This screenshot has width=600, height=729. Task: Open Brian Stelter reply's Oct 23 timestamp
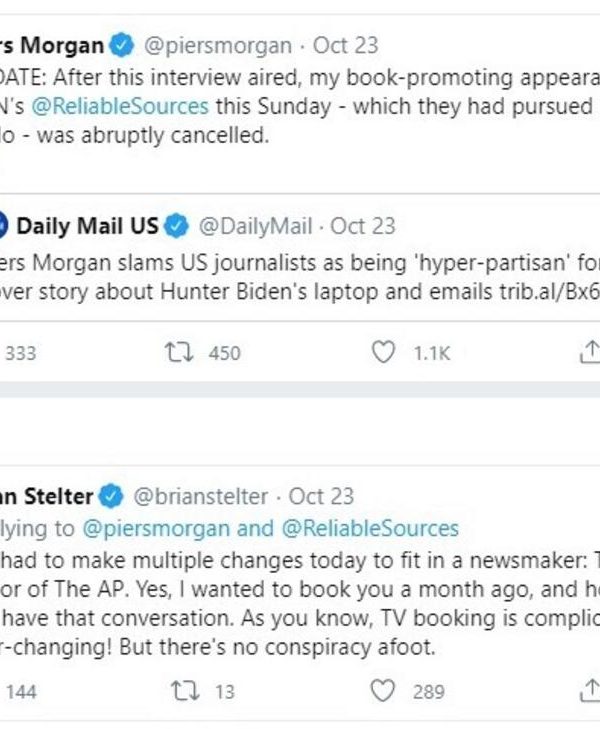click(x=320, y=496)
